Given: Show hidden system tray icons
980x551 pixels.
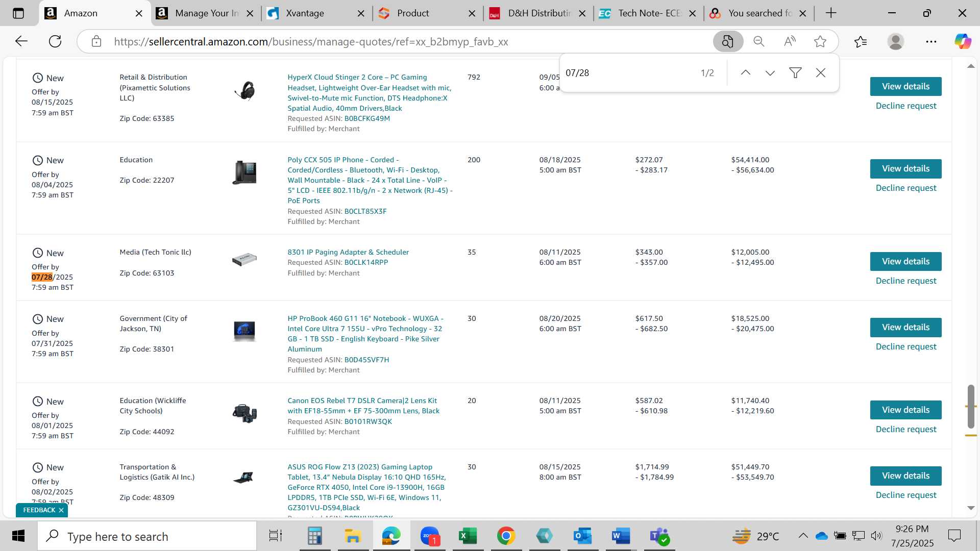Looking at the screenshot, I should (803, 536).
